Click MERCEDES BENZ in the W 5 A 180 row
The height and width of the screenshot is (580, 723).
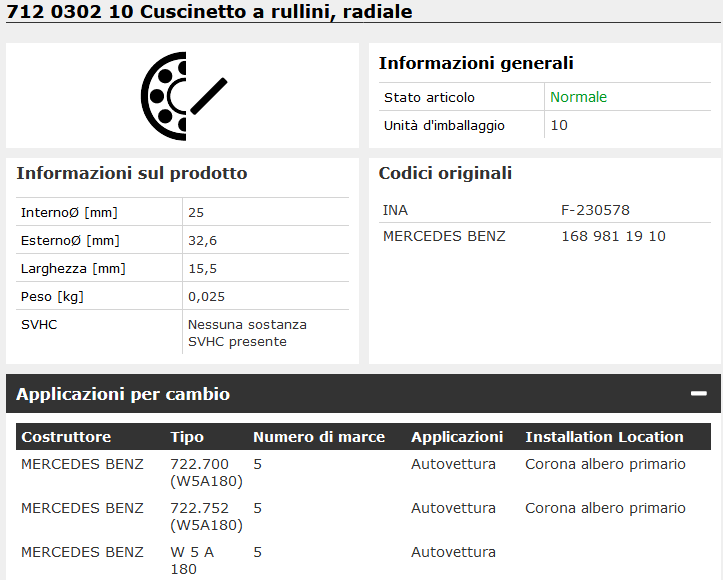click(x=82, y=552)
